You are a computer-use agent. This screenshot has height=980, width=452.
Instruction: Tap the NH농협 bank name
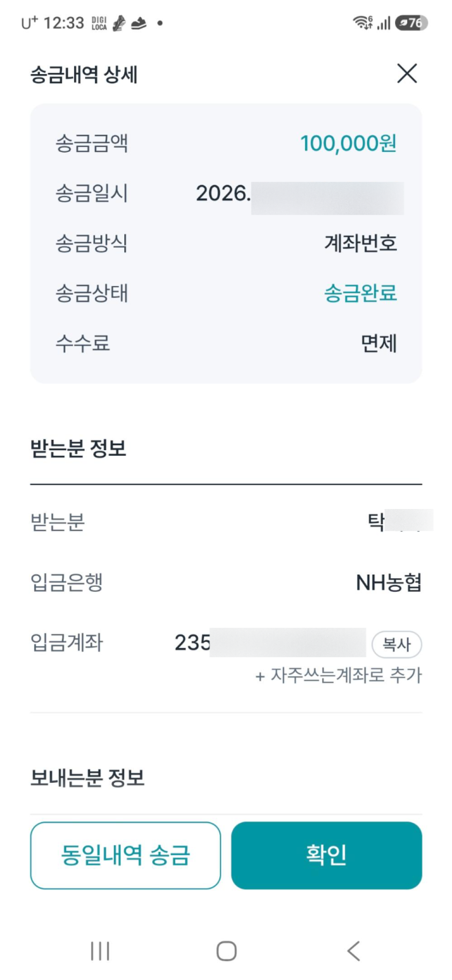point(389,583)
